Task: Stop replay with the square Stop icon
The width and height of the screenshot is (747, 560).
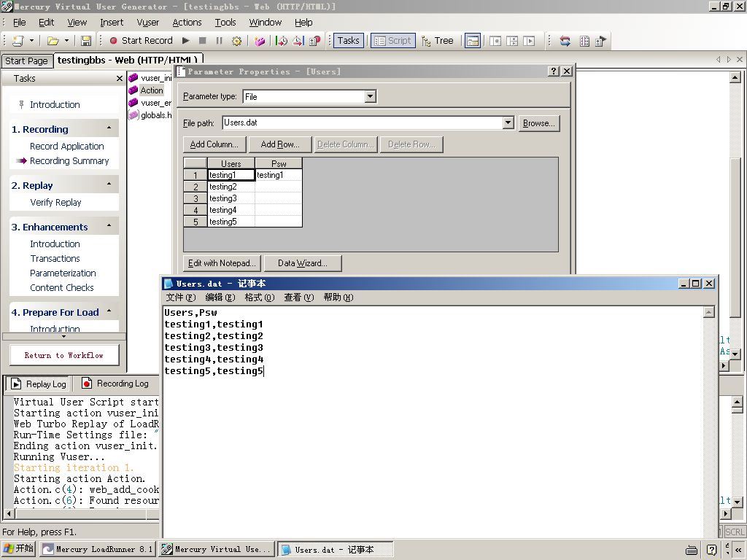Action: pos(203,41)
